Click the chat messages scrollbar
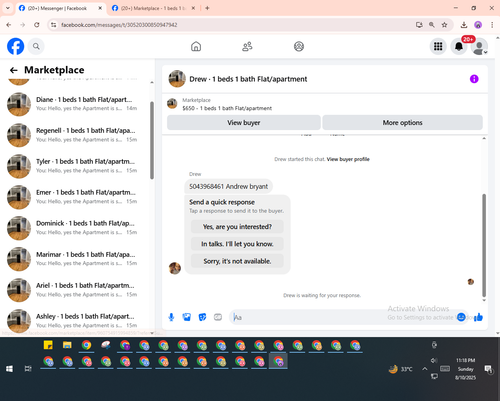The height and width of the screenshot is (401, 500). point(484,245)
